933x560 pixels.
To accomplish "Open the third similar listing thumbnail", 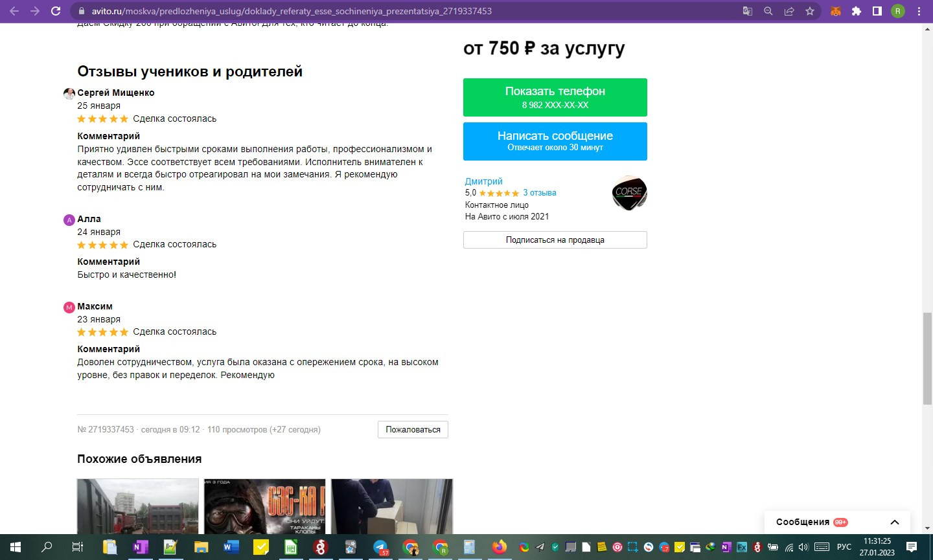I will [392, 506].
